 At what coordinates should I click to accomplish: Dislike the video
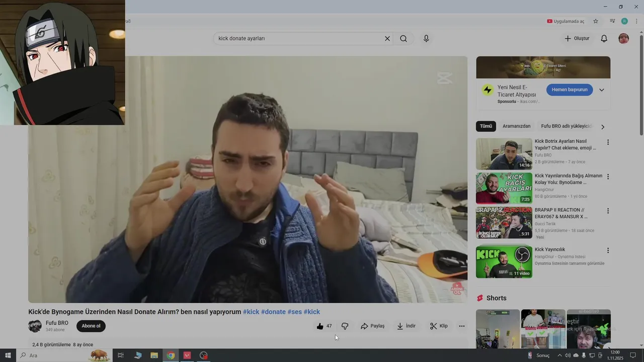click(x=345, y=326)
